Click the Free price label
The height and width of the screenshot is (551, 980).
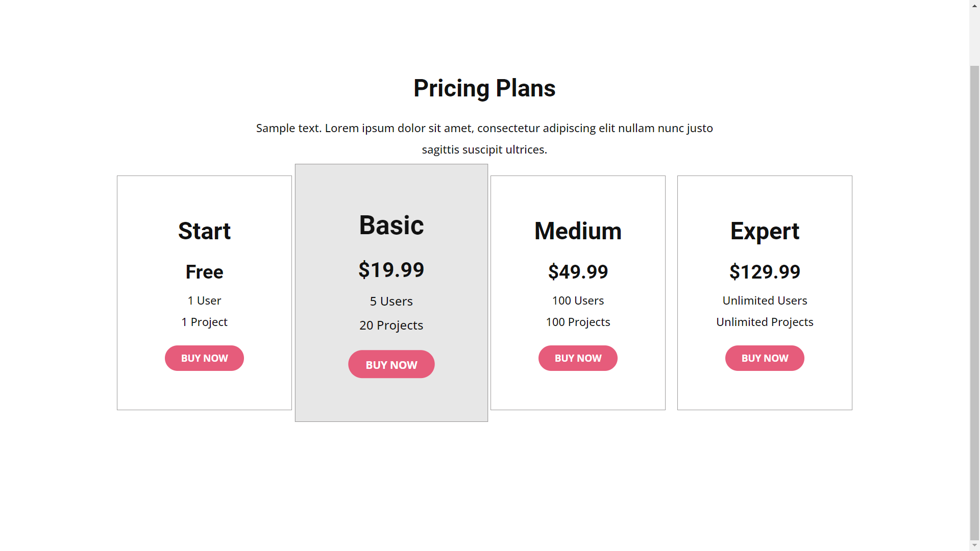[x=204, y=272]
